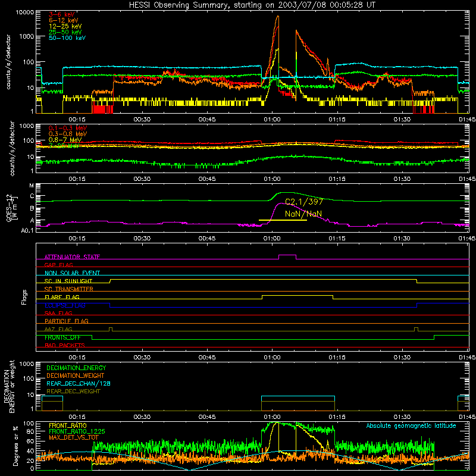This screenshot has height=476, width=476.
Task: Select the PARTICLE_FLAG label
Action: click(67, 321)
